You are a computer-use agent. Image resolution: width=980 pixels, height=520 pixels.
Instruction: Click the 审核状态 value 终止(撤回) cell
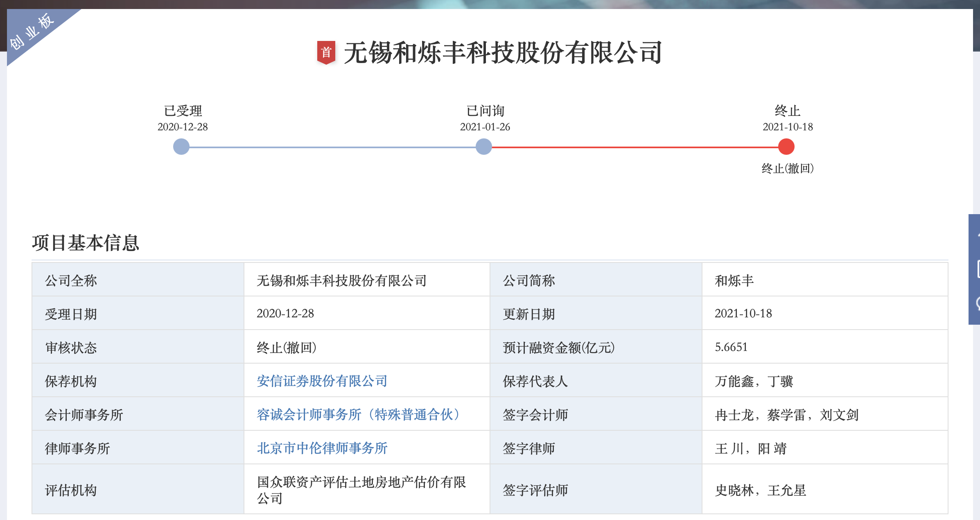tap(287, 348)
